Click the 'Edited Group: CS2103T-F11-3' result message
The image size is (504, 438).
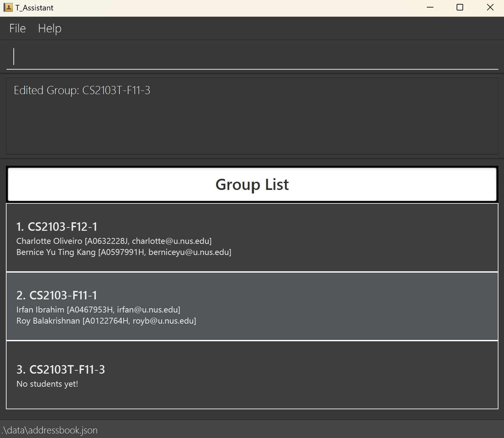coord(82,90)
